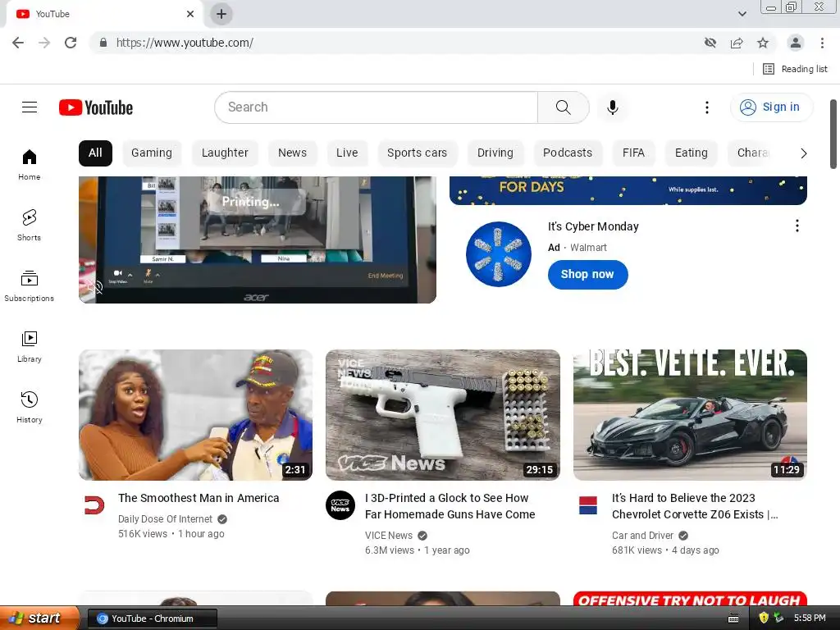The height and width of the screenshot is (630, 840).
Task: Click Walmart channel avatar
Action: pos(498,254)
